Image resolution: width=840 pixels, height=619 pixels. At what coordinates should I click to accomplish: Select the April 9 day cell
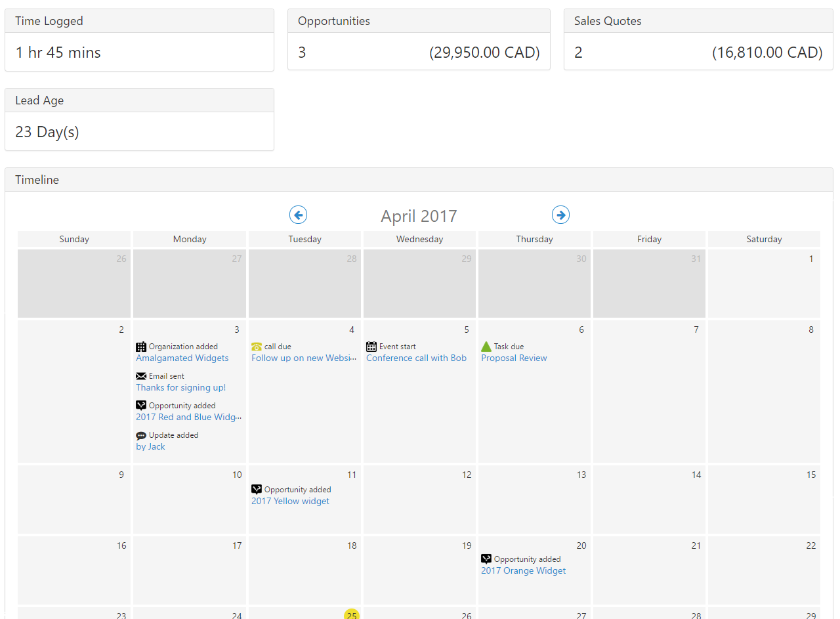coord(74,500)
